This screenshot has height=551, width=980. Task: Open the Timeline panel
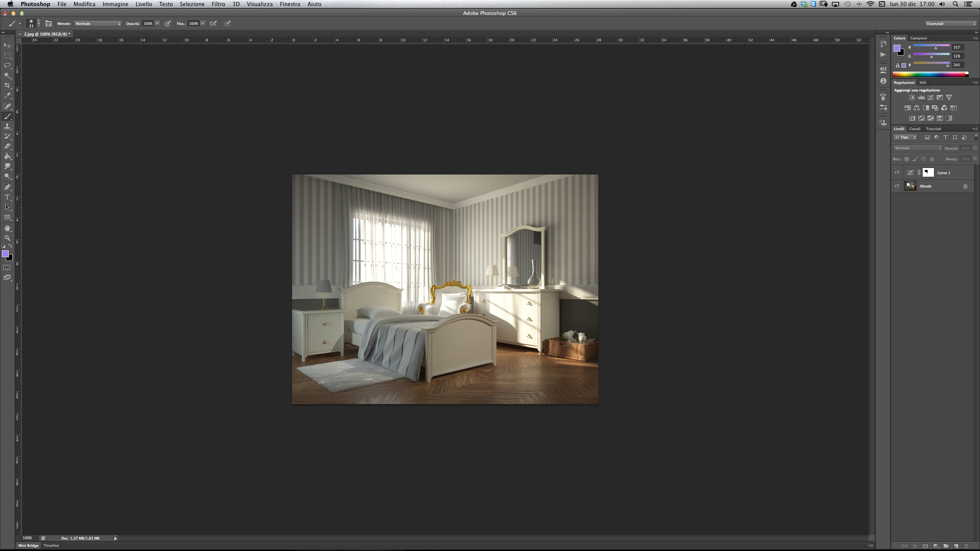tap(51, 546)
